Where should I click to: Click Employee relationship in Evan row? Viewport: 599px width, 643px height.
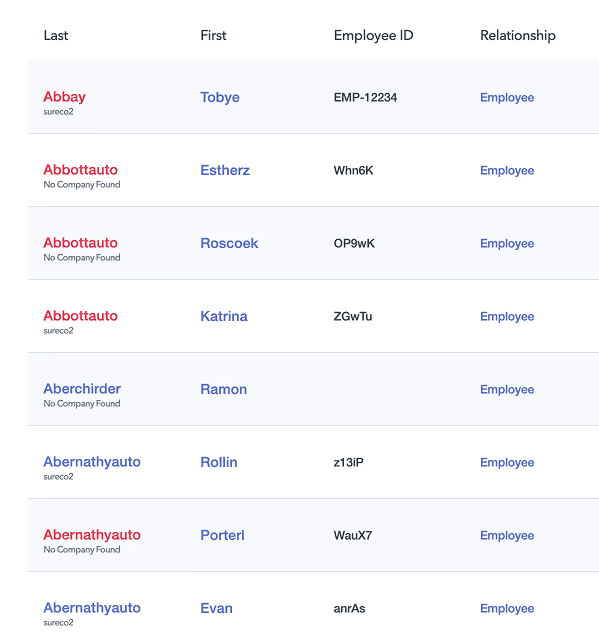pyautogui.click(x=507, y=609)
